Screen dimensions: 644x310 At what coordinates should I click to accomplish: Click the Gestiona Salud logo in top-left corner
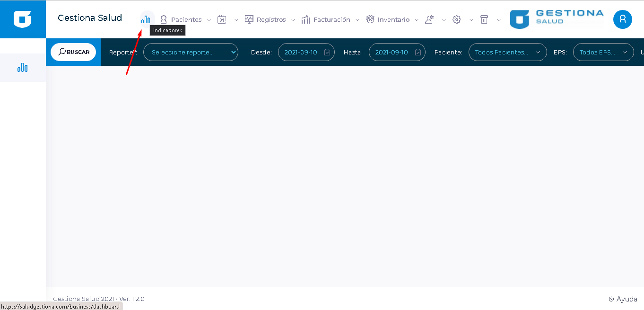pos(23,19)
